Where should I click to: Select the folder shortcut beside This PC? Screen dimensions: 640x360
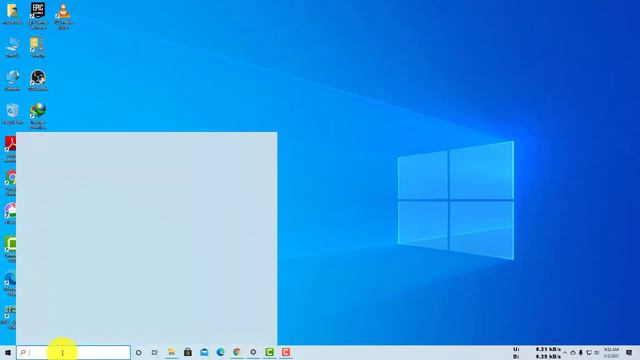click(38, 47)
